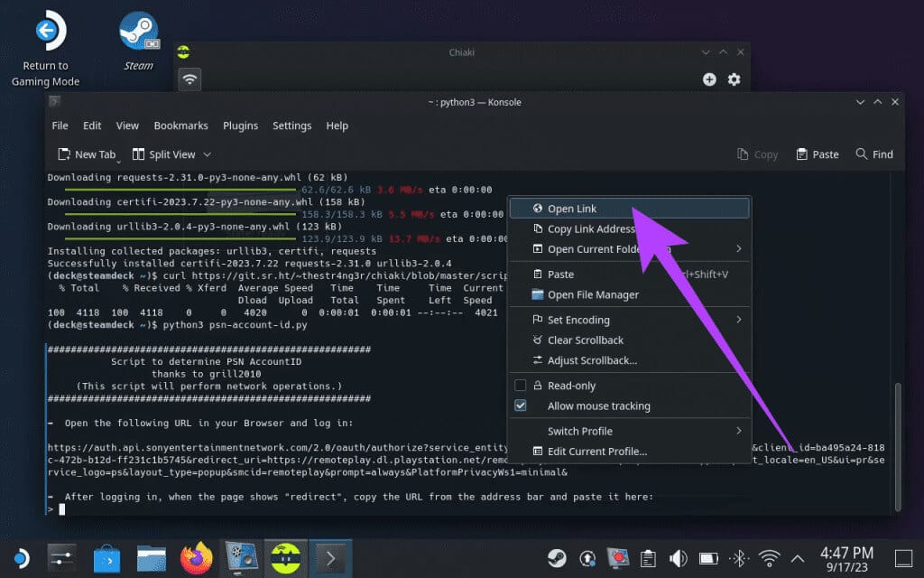
Task: Open the Chiaki settings gear icon
Action: [x=734, y=79]
